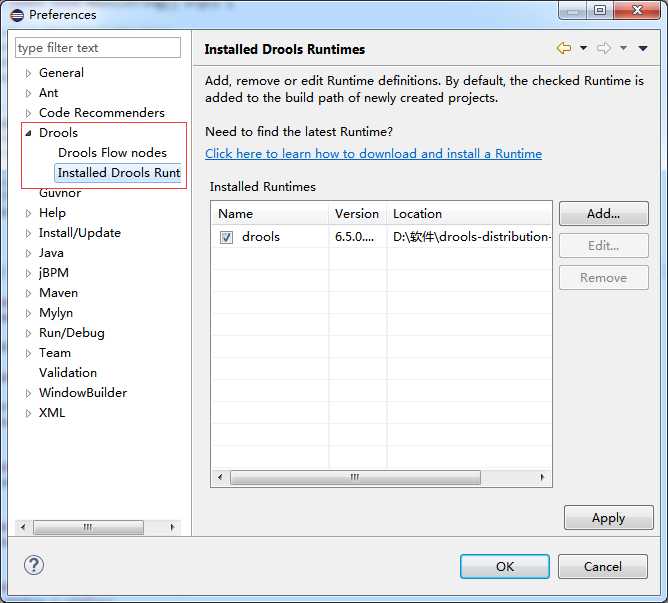Screen dimensions: 668x603
Task: Click the Add... runtime button
Action: [604, 214]
